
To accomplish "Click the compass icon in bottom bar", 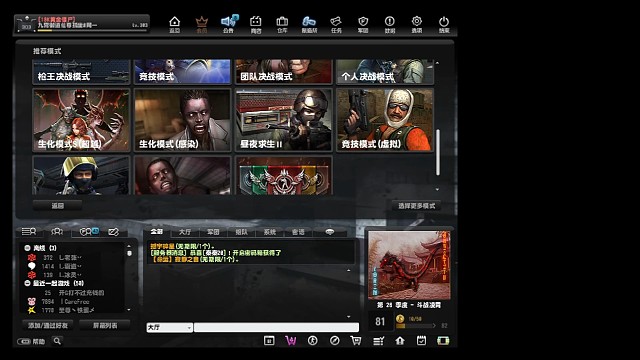I will pos(334,340).
